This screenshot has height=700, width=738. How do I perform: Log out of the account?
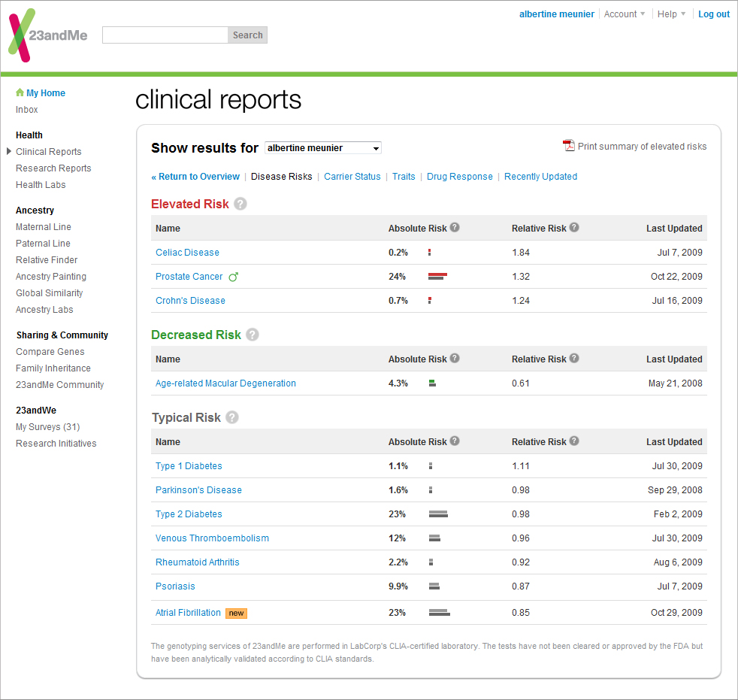[714, 14]
